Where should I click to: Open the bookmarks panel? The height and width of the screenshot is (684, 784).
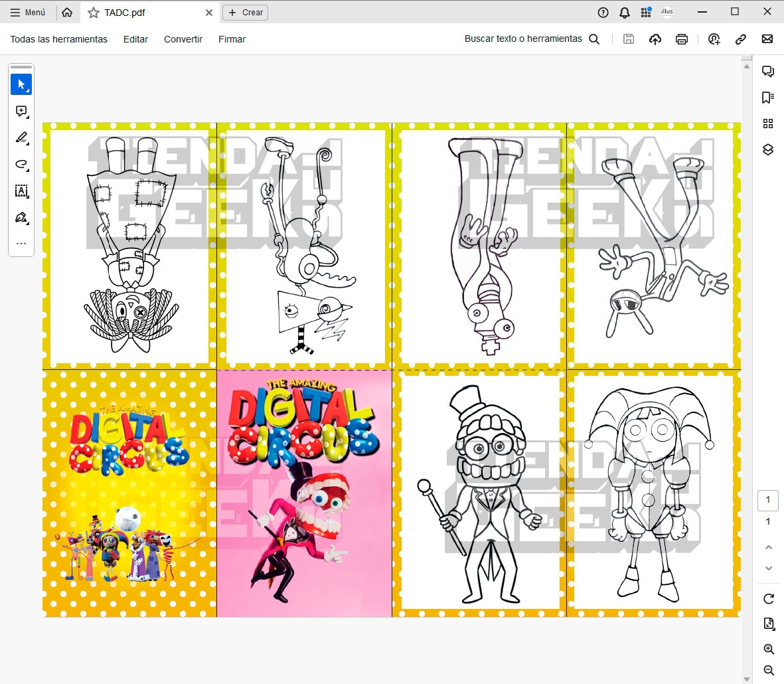768,97
